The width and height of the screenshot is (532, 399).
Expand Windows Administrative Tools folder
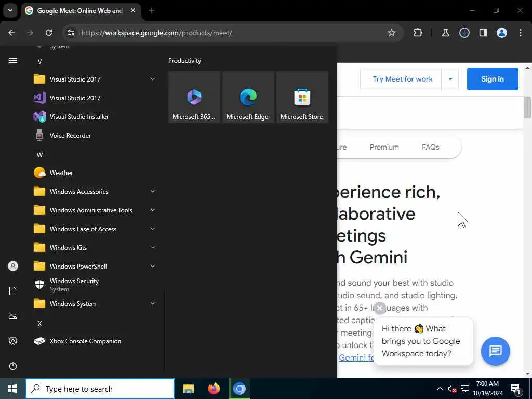[95, 210]
